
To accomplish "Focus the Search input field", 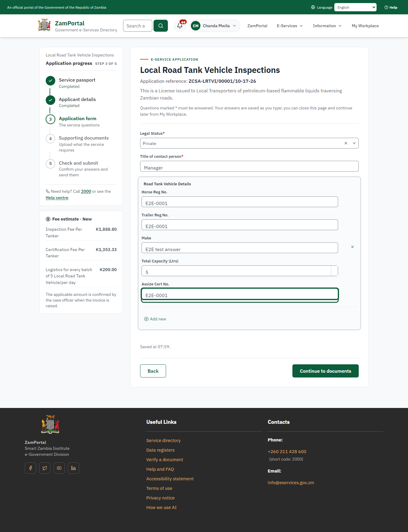I will pos(138,26).
